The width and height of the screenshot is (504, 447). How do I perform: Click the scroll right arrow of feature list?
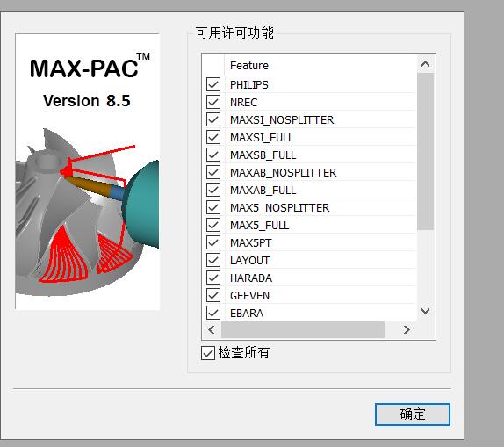point(407,329)
